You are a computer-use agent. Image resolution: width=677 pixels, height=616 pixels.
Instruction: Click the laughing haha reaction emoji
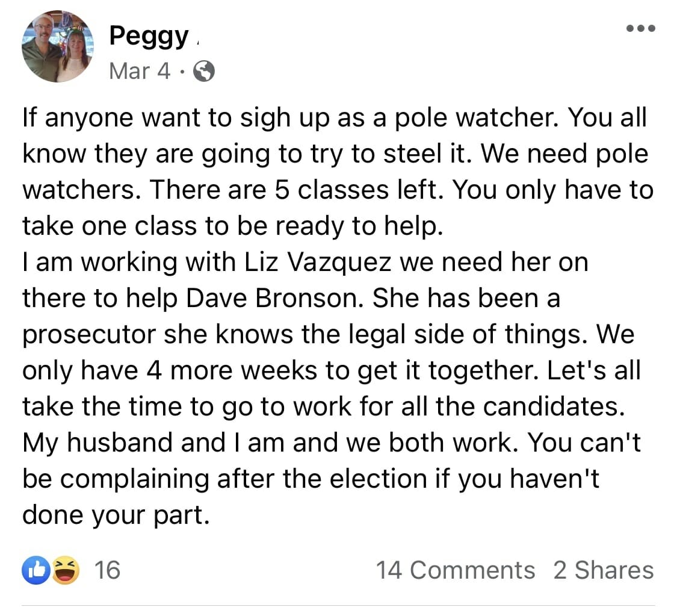tap(66, 570)
